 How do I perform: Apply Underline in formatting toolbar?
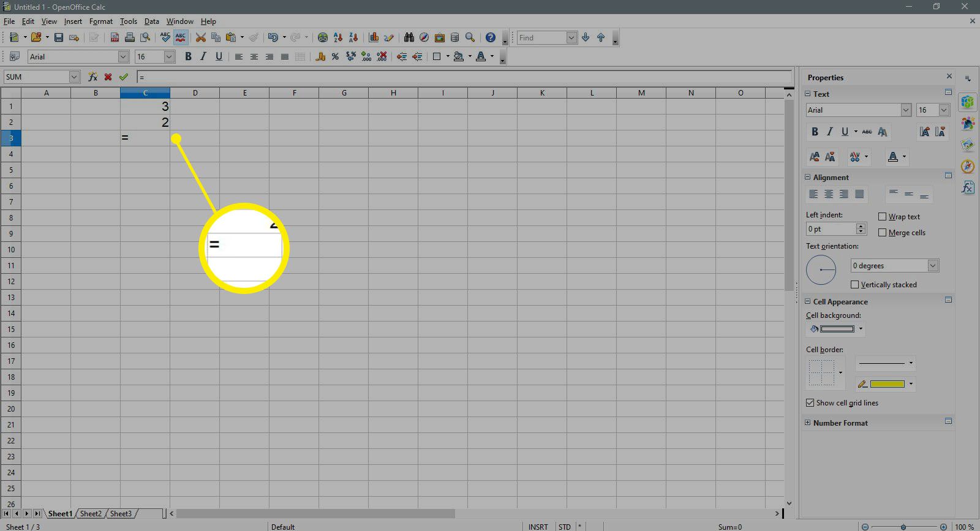point(219,56)
